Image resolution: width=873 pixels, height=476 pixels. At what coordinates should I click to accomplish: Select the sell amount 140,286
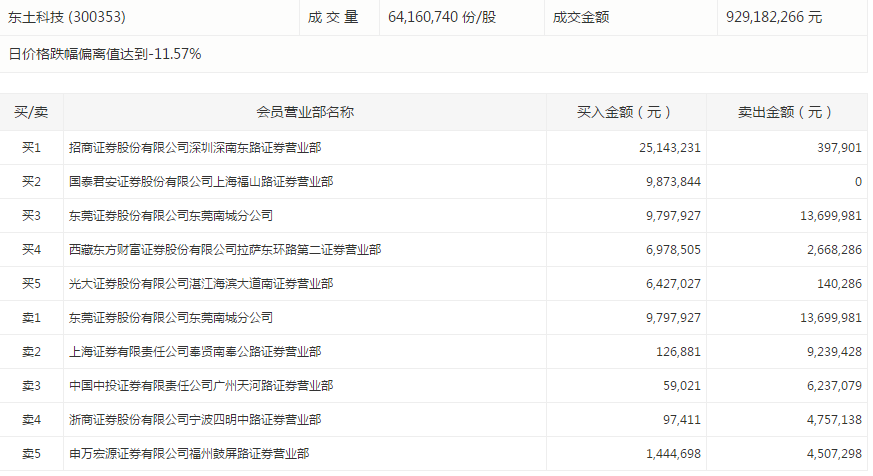tap(839, 283)
